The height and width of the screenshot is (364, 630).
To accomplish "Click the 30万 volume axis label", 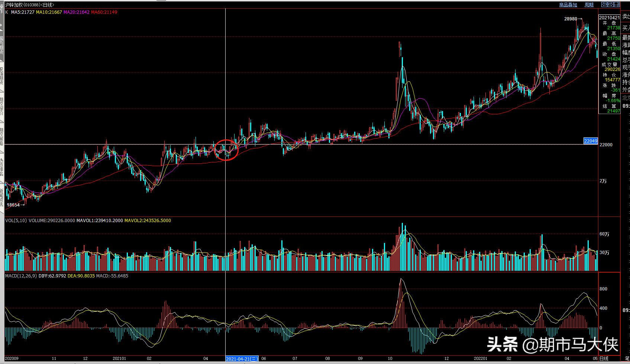I will point(604,253).
